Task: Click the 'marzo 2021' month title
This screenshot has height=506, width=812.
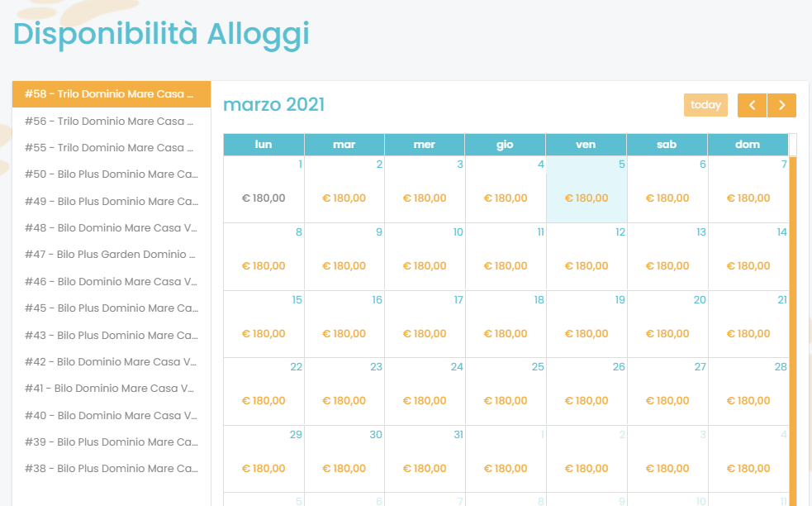Action: point(274,105)
